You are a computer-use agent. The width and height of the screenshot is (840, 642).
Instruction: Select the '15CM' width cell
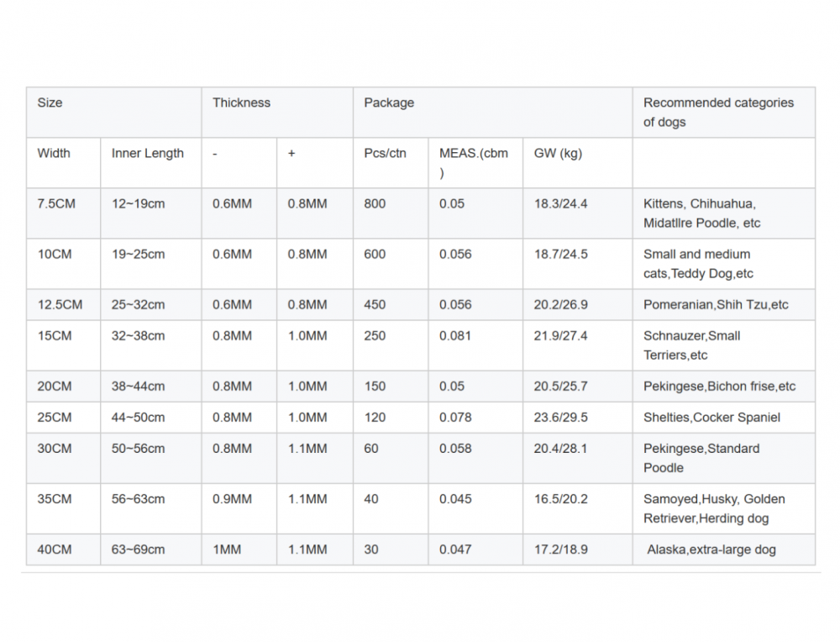tap(63, 345)
